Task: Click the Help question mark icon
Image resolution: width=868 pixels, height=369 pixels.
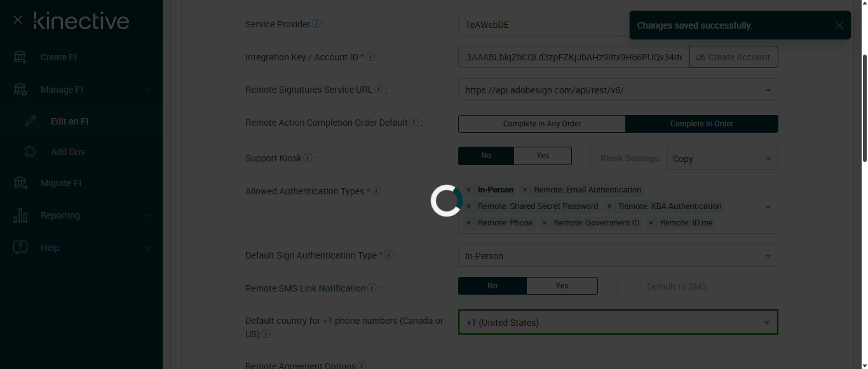Action: click(x=20, y=248)
